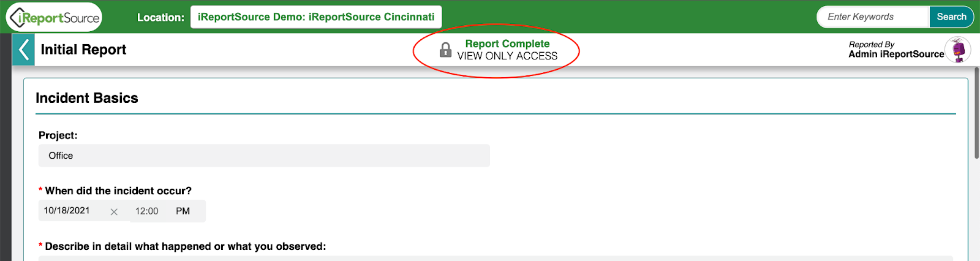Click the VIEW ONLY ACCESS label

507,56
